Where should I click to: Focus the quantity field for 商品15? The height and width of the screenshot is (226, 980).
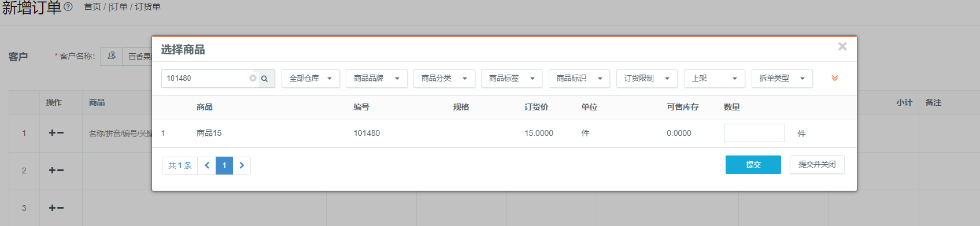click(755, 133)
